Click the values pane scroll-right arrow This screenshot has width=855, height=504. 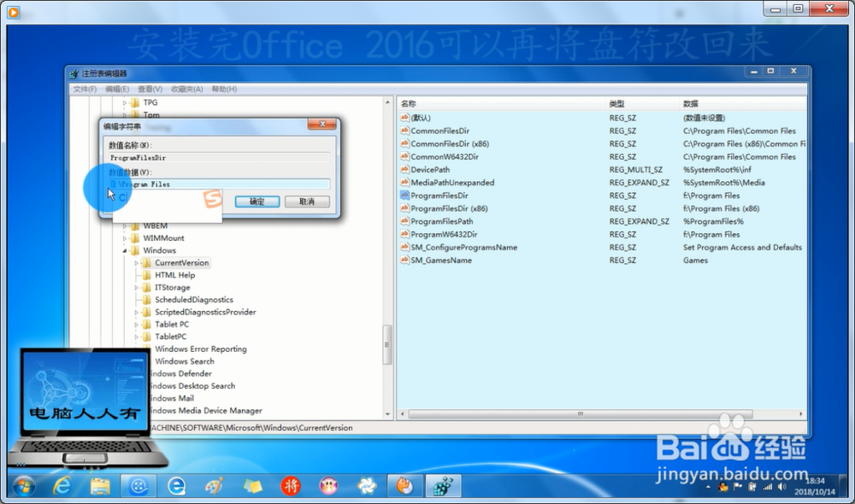(x=801, y=414)
